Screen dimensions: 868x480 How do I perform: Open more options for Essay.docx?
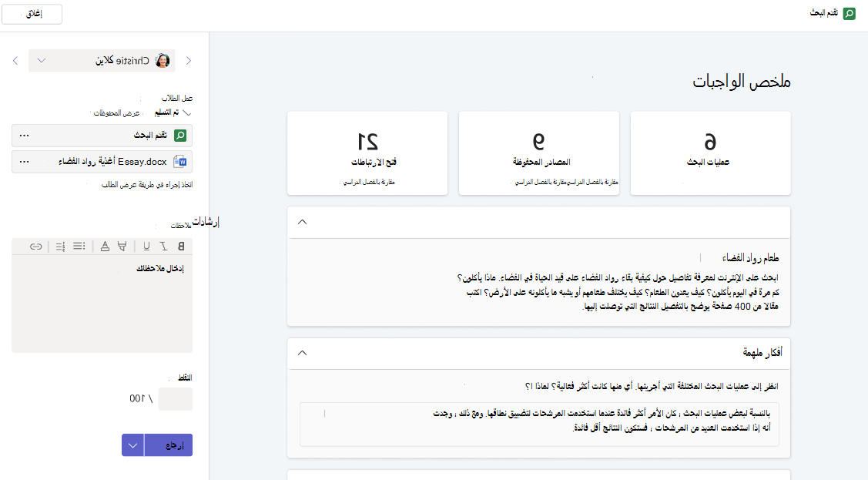tap(25, 162)
